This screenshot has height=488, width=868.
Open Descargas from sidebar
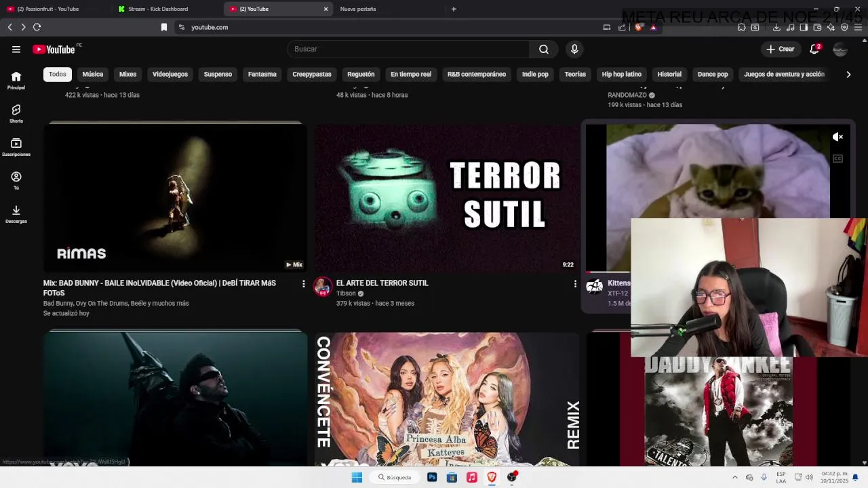[x=16, y=213]
